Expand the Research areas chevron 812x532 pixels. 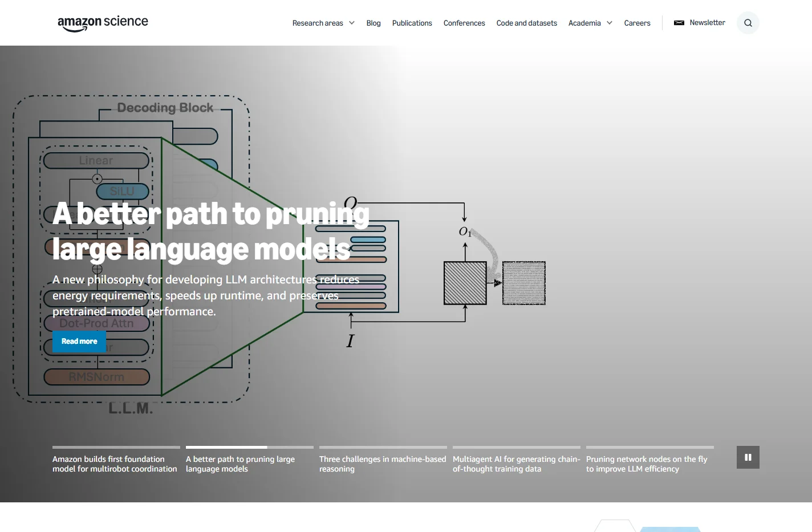(352, 23)
